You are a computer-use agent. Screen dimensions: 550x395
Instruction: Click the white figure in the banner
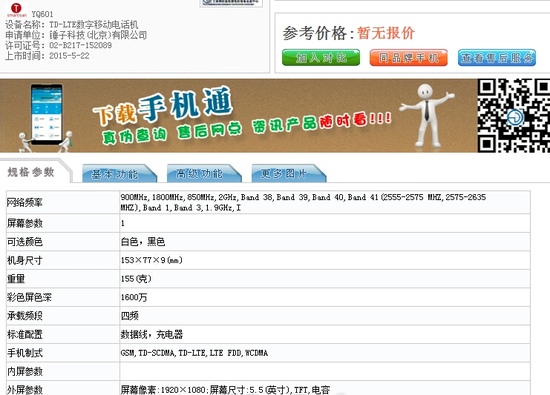coord(427,115)
